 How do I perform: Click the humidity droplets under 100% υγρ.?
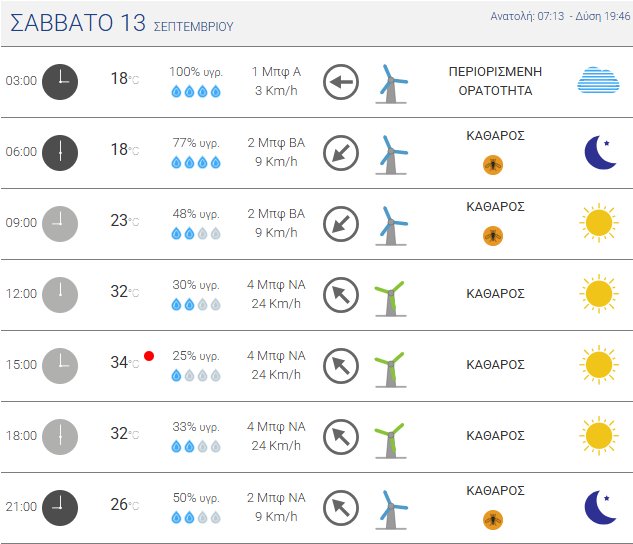click(x=196, y=92)
